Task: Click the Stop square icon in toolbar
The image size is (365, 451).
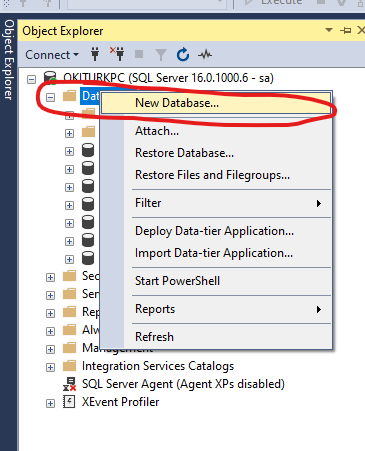Action: pos(139,54)
